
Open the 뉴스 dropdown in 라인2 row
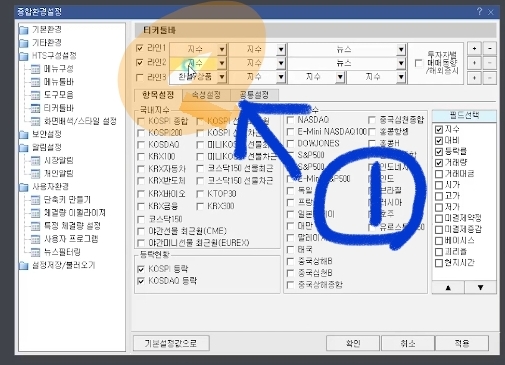tap(401, 63)
